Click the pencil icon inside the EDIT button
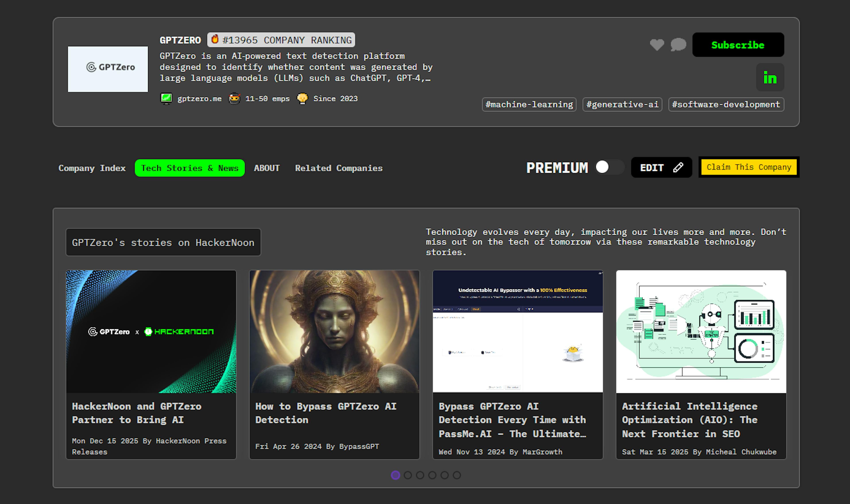The image size is (850, 504). click(678, 167)
